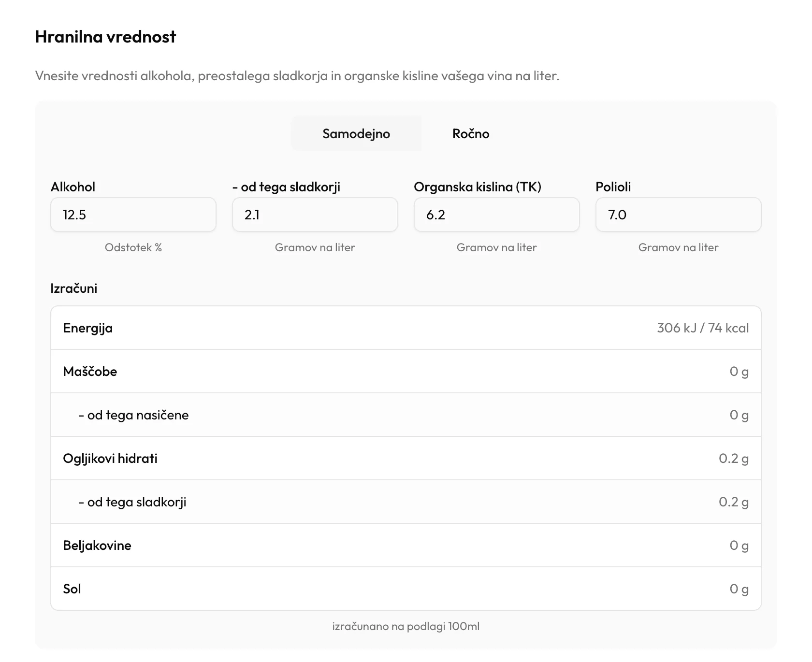This screenshot has width=812, height=662.
Task: Click the Energija result row
Action: [x=406, y=328]
